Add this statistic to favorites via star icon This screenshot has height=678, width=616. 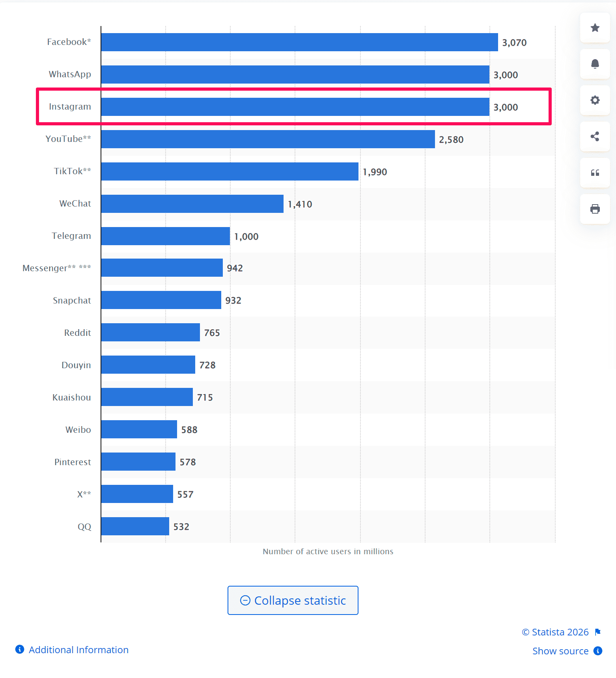[x=595, y=28]
